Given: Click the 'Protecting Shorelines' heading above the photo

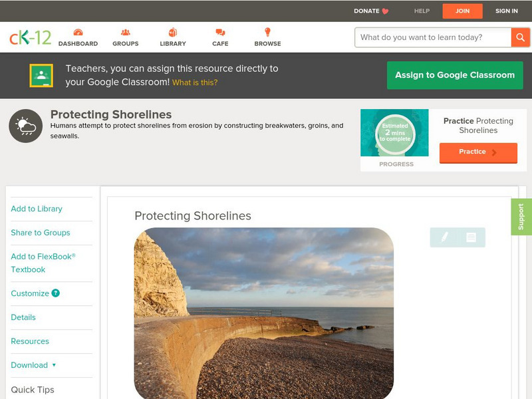Looking at the screenshot, I should click(193, 215).
